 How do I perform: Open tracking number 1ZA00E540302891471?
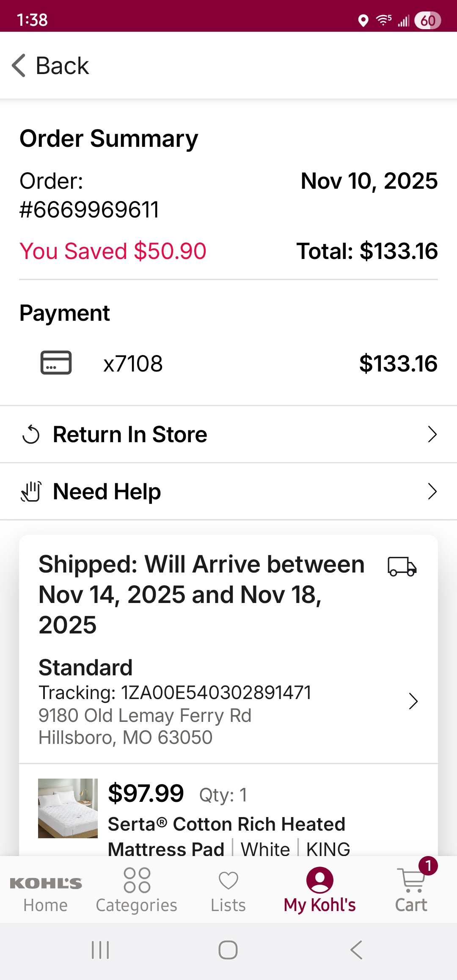point(175,693)
